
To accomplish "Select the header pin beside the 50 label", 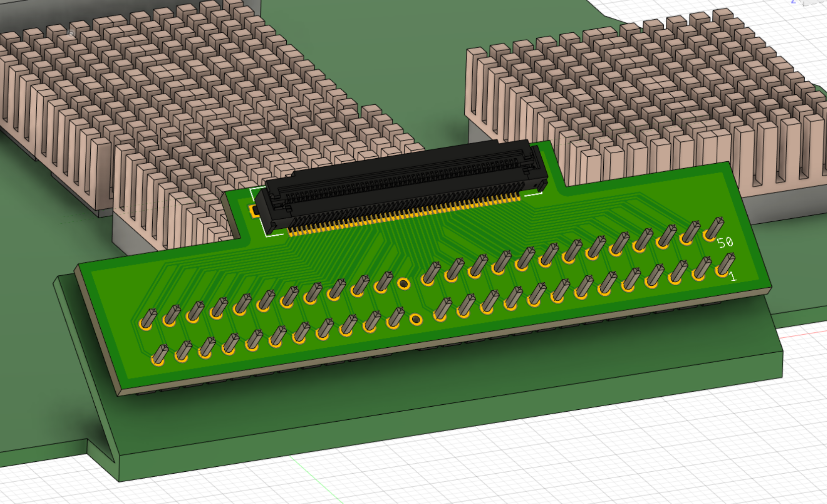I will pyautogui.click(x=714, y=229).
